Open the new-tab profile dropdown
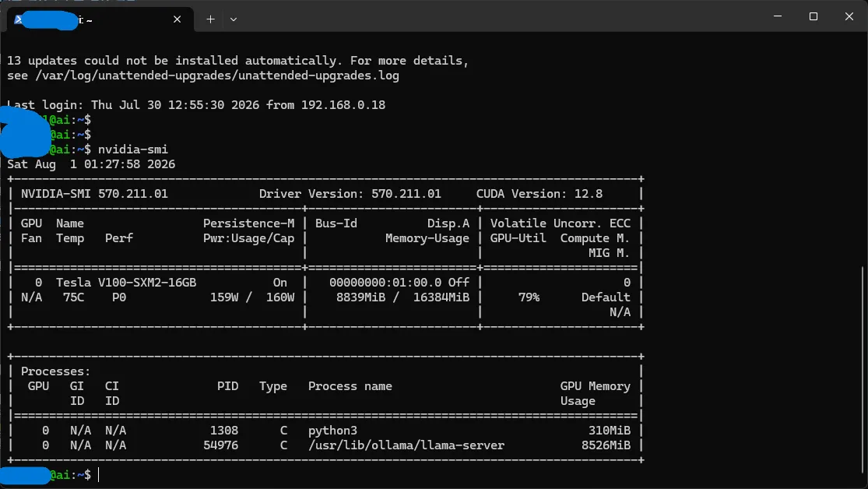Viewport: 868px width, 489px height. click(234, 19)
